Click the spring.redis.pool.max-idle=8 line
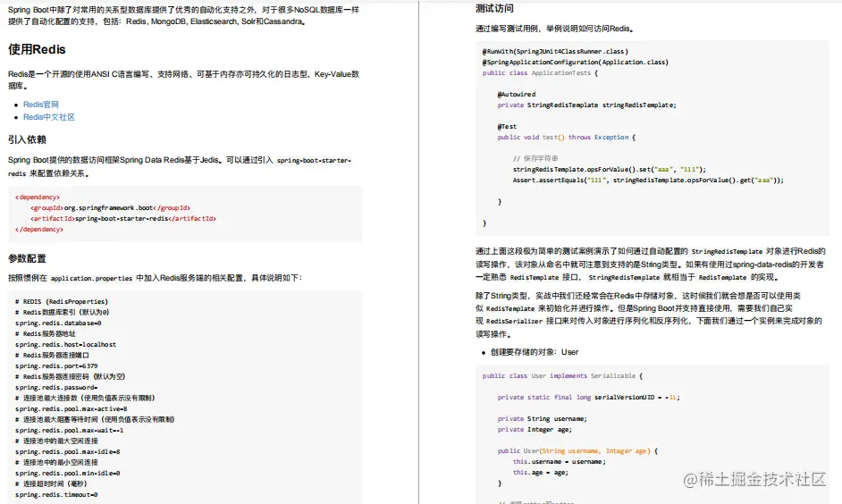The image size is (842, 504). coord(68,452)
